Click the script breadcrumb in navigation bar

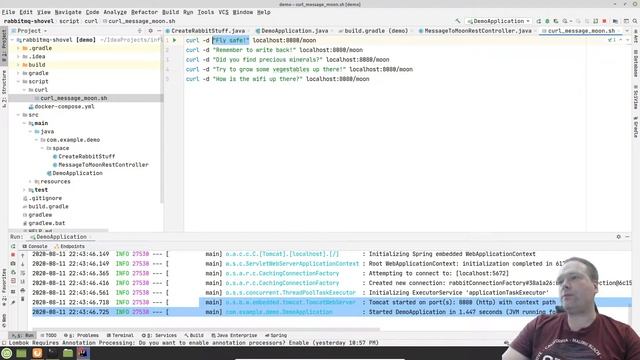coord(69,21)
